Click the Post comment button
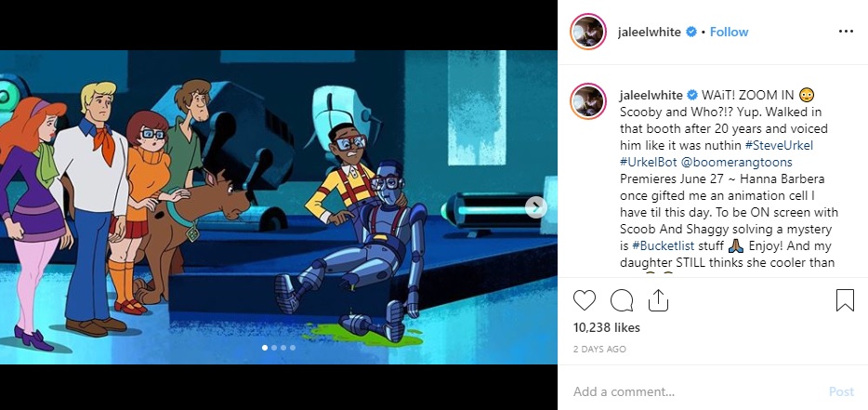The image size is (868, 410). (841, 391)
